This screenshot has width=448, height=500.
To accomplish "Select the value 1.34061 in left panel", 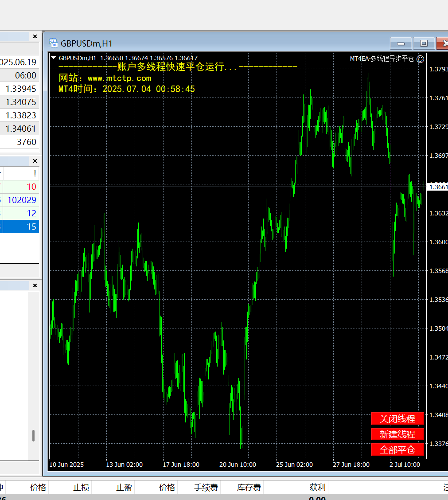I will 21,129.
